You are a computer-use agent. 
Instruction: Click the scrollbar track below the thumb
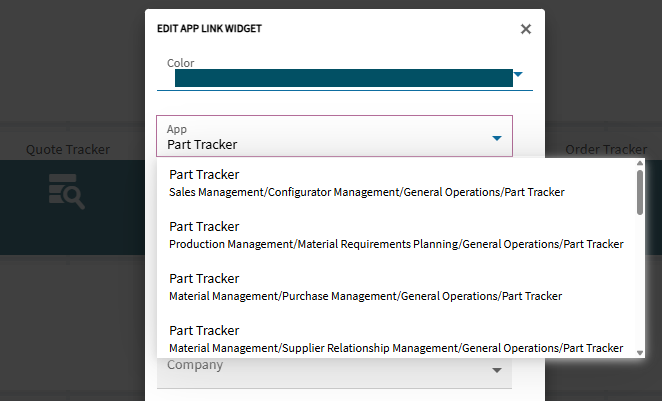[x=640, y=280]
